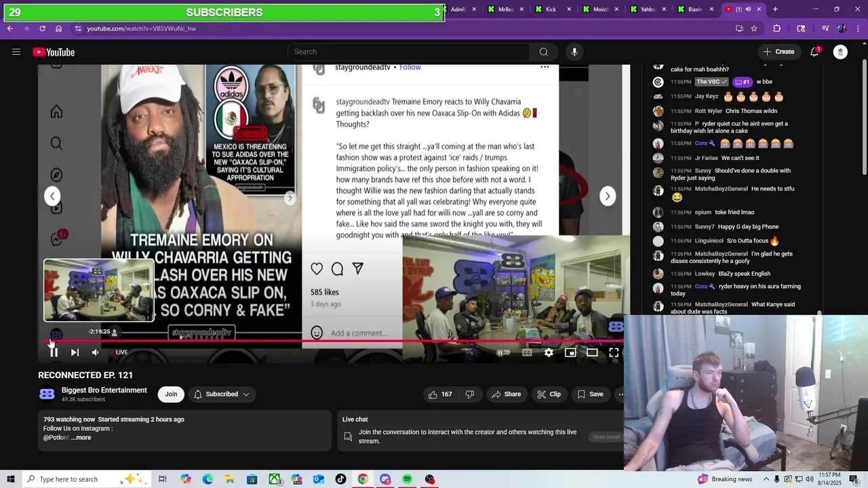View site information icon in address bar
868x488 pixels.
(x=78, y=28)
